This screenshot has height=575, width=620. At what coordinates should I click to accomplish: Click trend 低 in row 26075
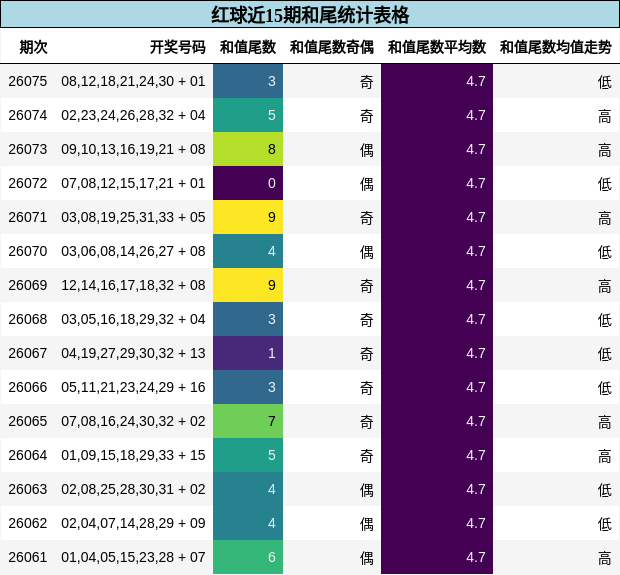(x=605, y=82)
